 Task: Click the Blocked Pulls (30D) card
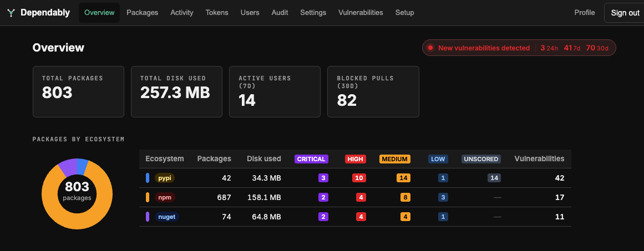[373, 92]
